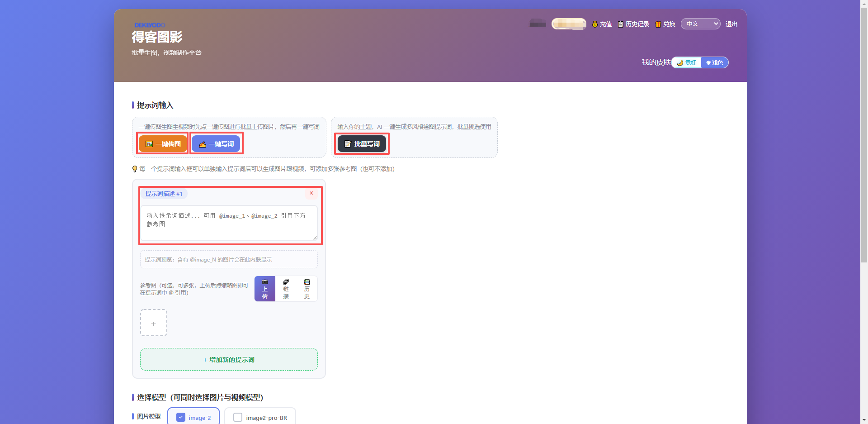Image resolution: width=868 pixels, height=424 pixels.
Task: Open 充值 recharge link
Action: pyautogui.click(x=602, y=24)
